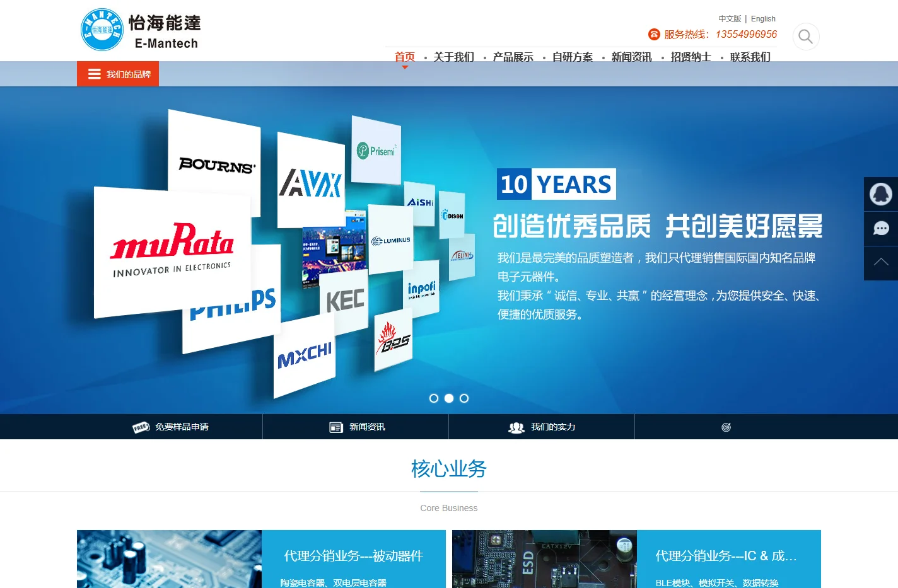This screenshot has width=898, height=588.
Task: Click the hotline number 13554996956
Action: pyautogui.click(x=746, y=34)
